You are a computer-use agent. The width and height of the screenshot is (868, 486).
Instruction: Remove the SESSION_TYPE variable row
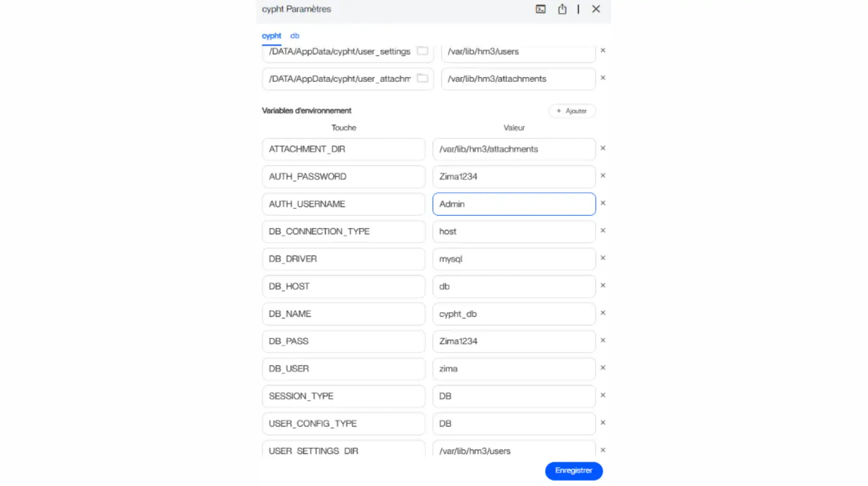pyautogui.click(x=603, y=395)
